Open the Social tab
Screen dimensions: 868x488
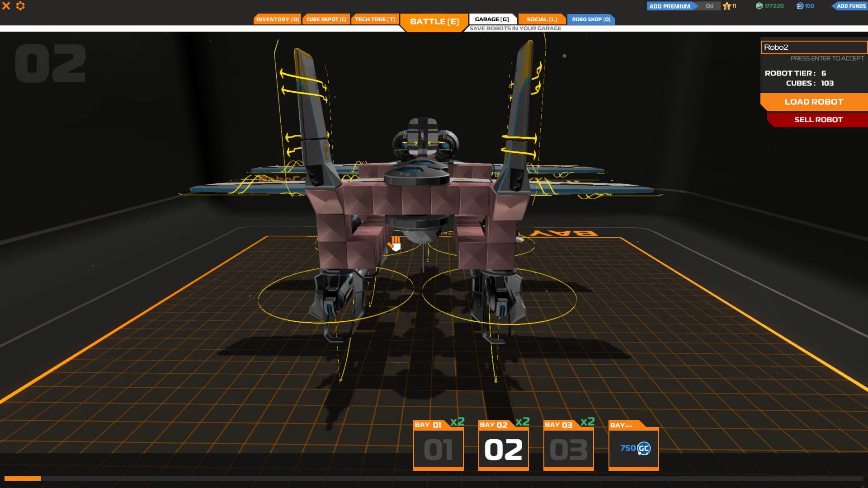coord(542,19)
